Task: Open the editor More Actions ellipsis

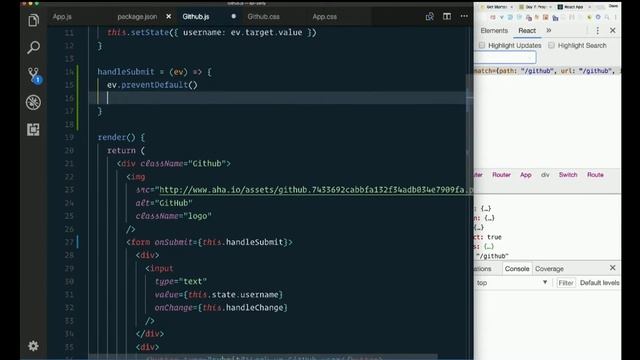Action: [x=464, y=16]
